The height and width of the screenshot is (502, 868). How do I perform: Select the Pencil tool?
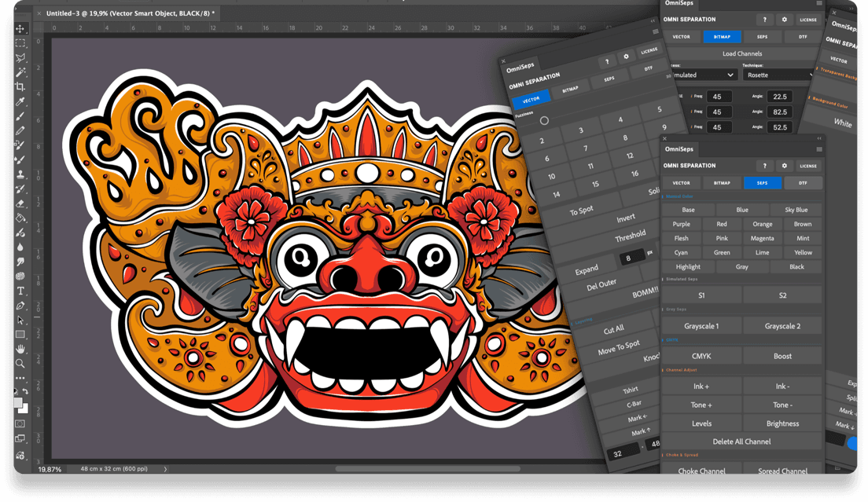20,130
